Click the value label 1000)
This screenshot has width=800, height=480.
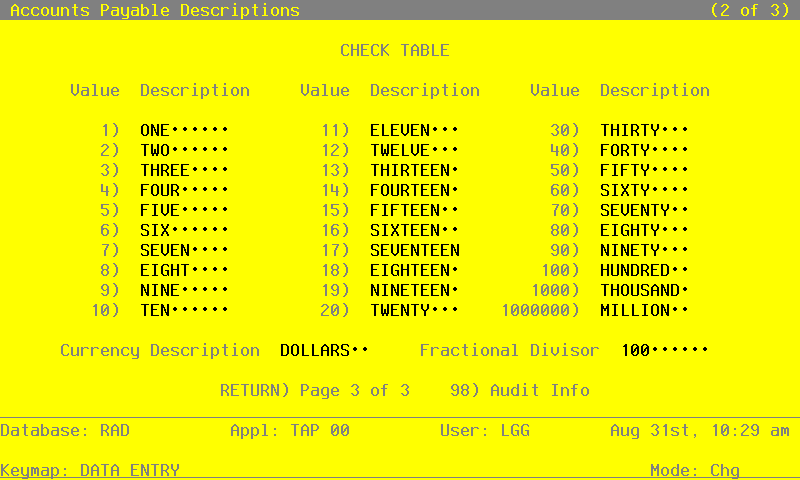point(555,290)
